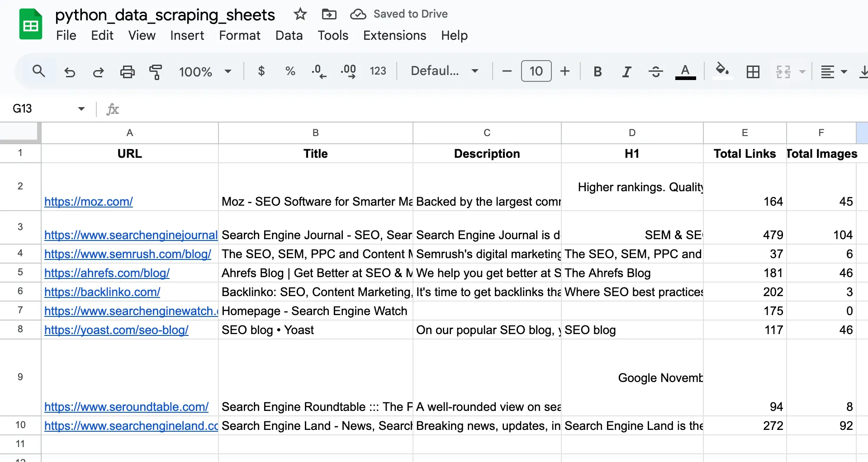Select column A header
This screenshot has height=462, width=868.
tap(130, 133)
